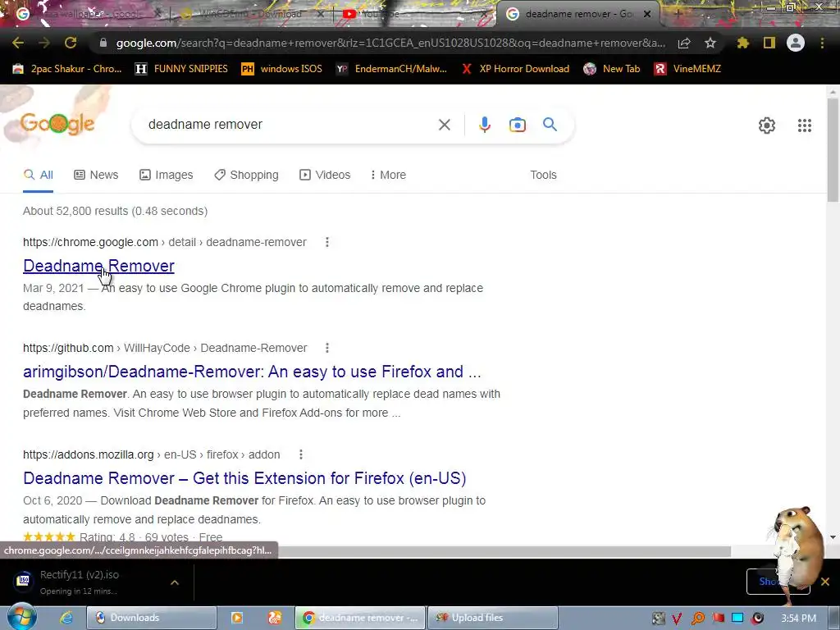Image resolution: width=840 pixels, height=630 pixels.
Task: Open Downloads window from taskbar
Action: click(x=151, y=618)
